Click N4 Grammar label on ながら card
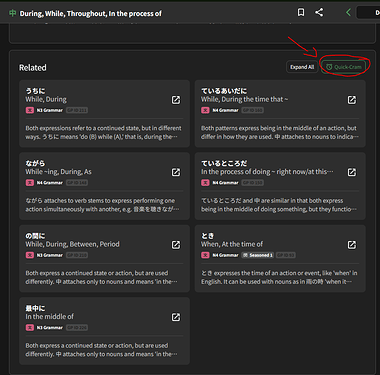Viewport: 380px width, 375px height. pyautogui.click(x=50, y=183)
